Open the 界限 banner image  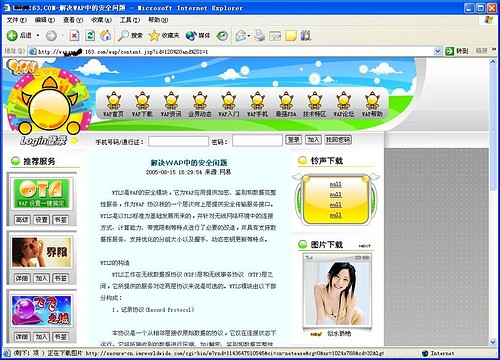42,252
